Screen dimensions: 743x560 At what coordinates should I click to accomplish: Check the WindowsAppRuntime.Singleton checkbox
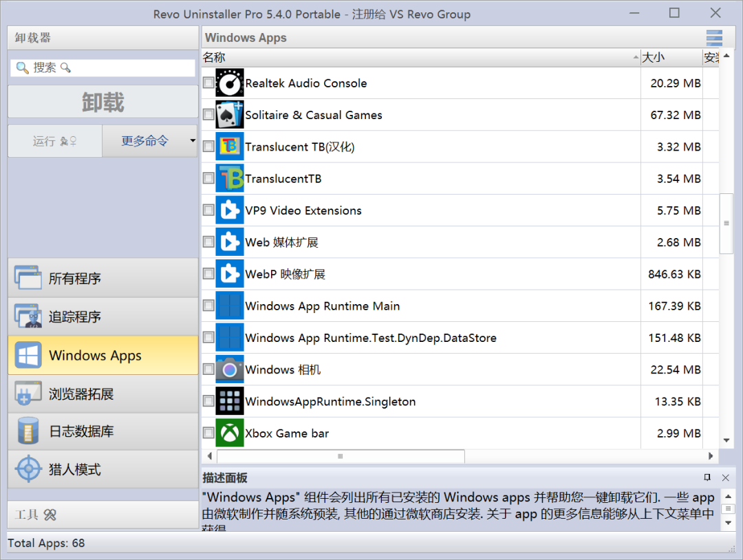208,401
